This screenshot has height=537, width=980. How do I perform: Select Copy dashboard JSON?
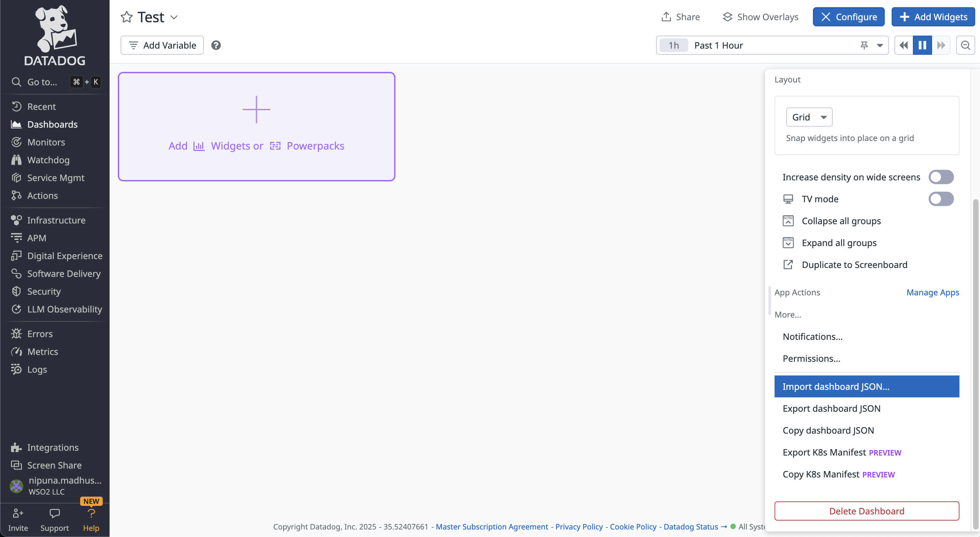(x=867, y=431)
